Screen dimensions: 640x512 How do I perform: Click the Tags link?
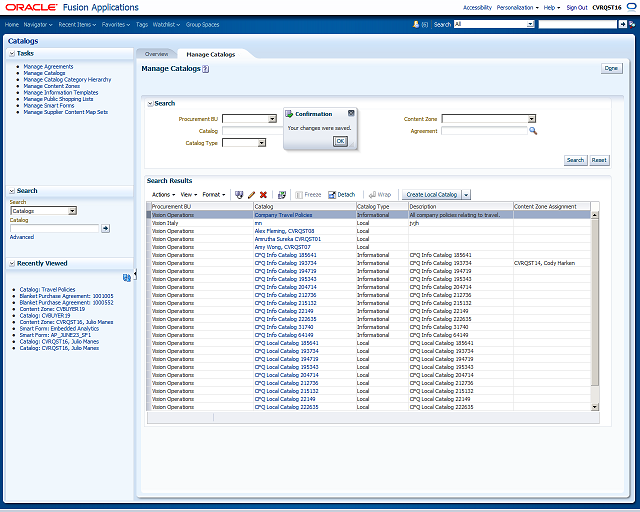(142, 24)
